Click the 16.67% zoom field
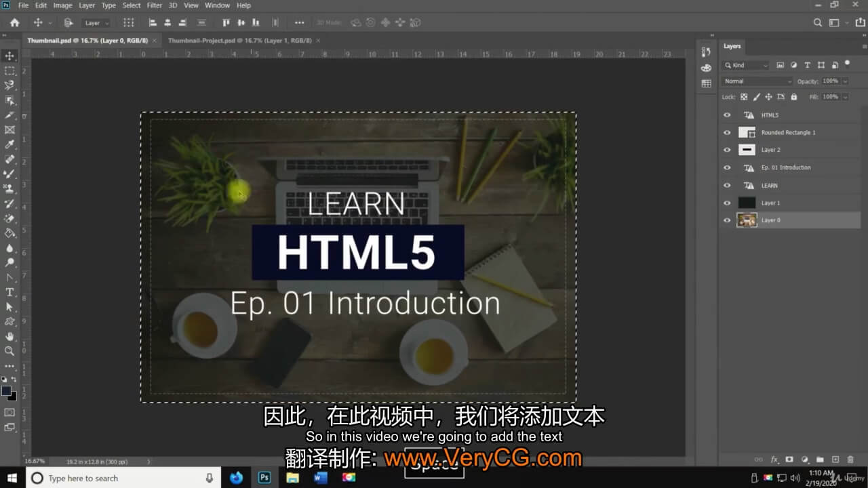The width and height of the screenshot is (868, 488). 35,462
